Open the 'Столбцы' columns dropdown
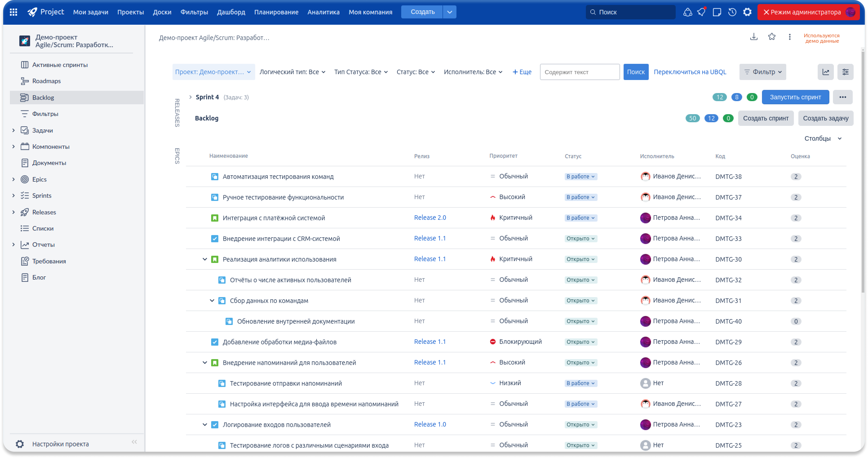The image size is (868, 458). [823, 138]
